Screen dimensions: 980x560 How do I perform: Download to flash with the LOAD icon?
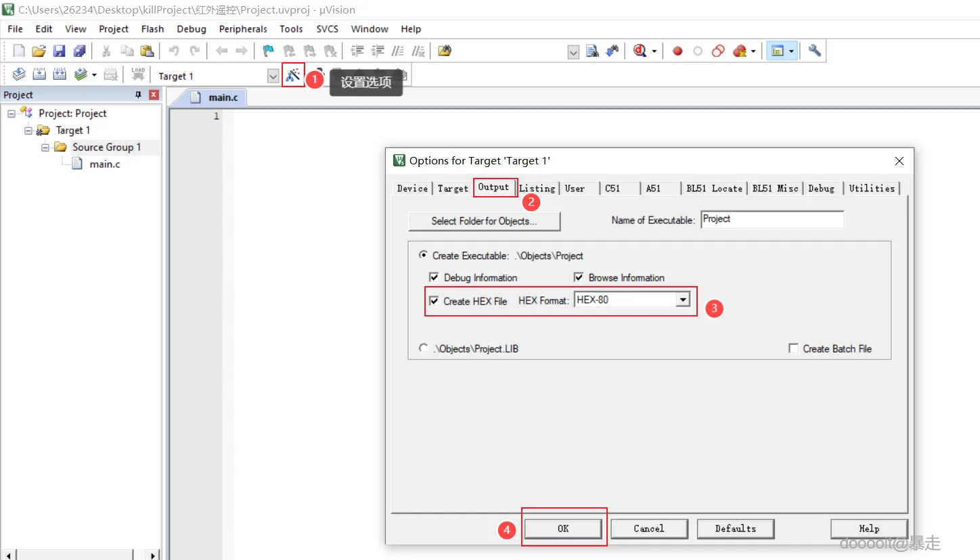tap(138, 75)
